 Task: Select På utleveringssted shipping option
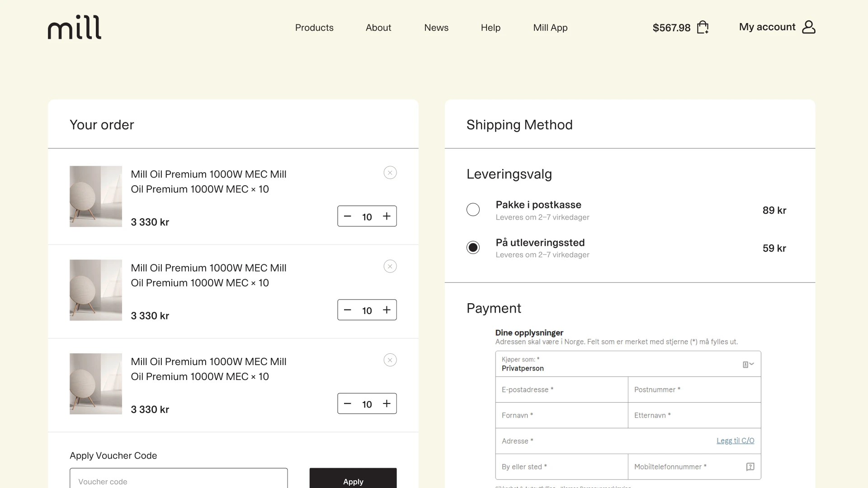pyautogui.click(x=473, y=248)
